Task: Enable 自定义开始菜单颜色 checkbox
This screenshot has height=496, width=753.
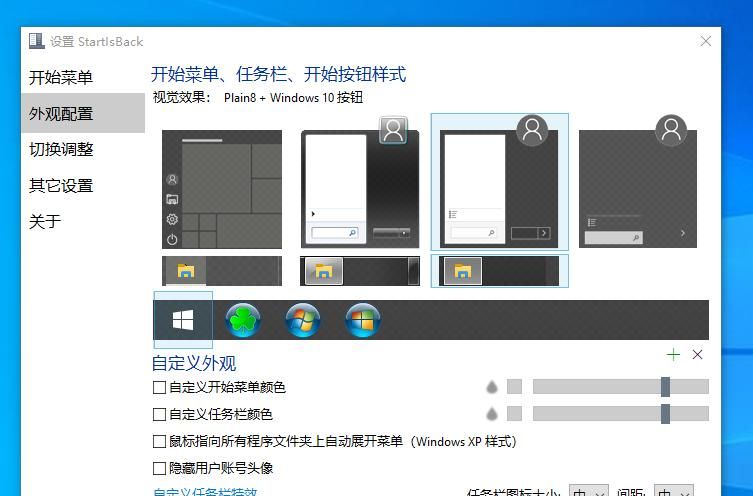Action: pos(159,387)
